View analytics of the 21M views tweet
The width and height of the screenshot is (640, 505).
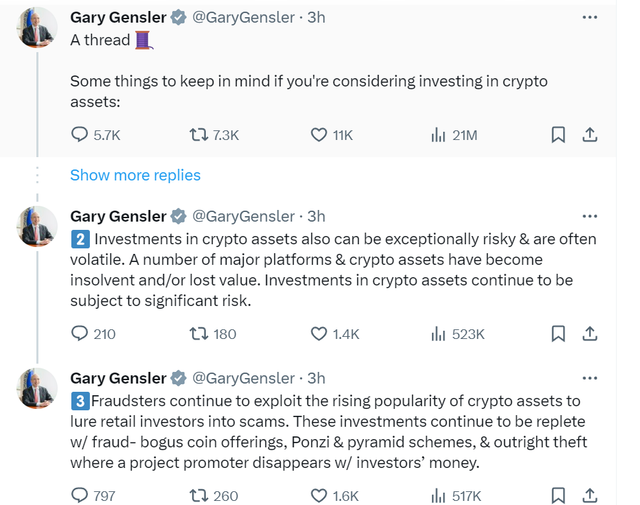coord(437,135)
